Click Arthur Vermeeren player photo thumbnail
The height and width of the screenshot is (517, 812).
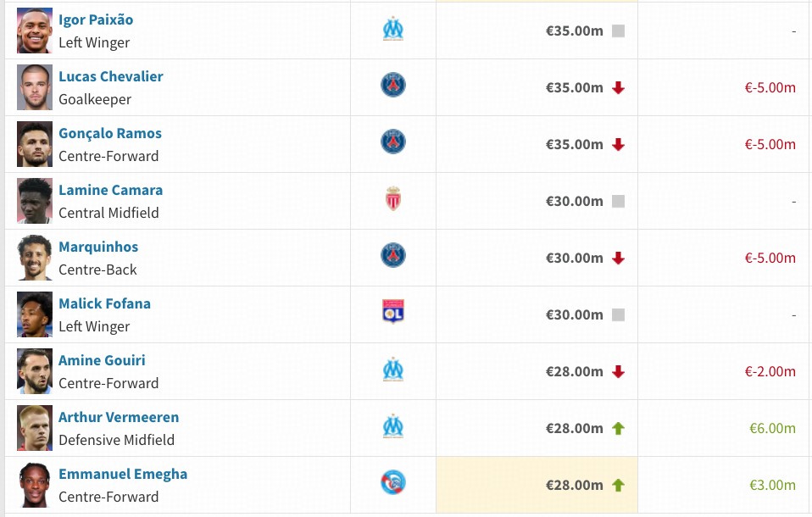tap(35, 428)
